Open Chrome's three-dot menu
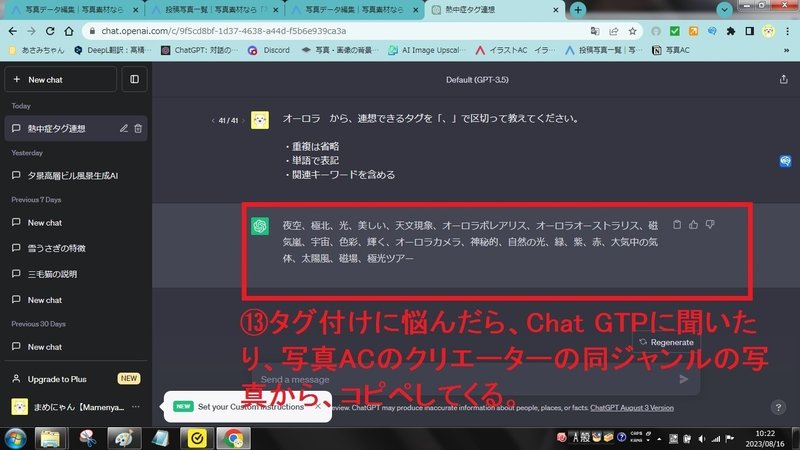The width and height of the screenshot is (800, 450). pos(787,31)
